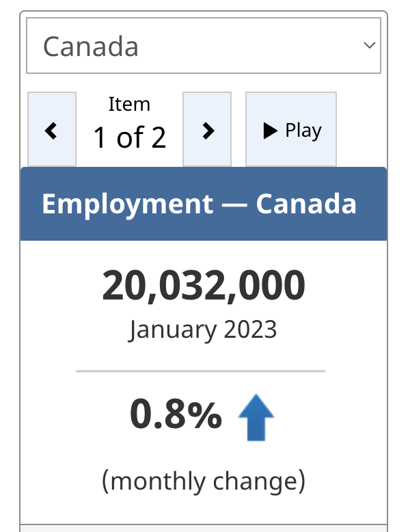
Task: Click the '1 of 2' item counter
Action: coord(129,137)
